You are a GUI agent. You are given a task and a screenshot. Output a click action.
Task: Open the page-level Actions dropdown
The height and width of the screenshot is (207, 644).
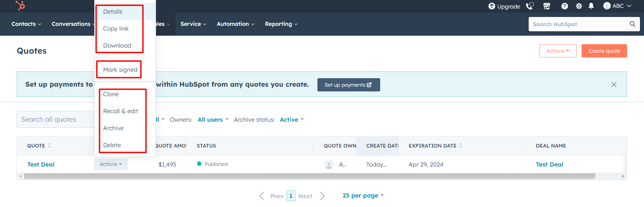click(558, 51)
